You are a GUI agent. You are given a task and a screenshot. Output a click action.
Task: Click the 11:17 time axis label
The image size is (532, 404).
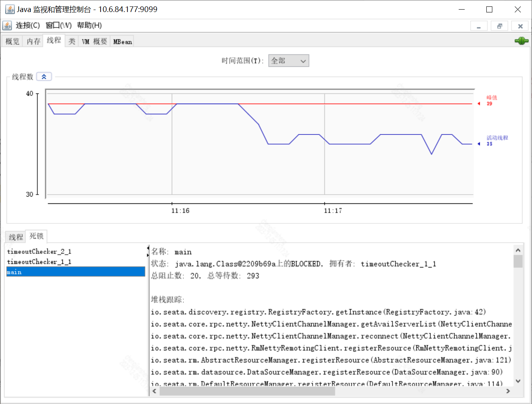pyautogui.click(x=333, y=211)
